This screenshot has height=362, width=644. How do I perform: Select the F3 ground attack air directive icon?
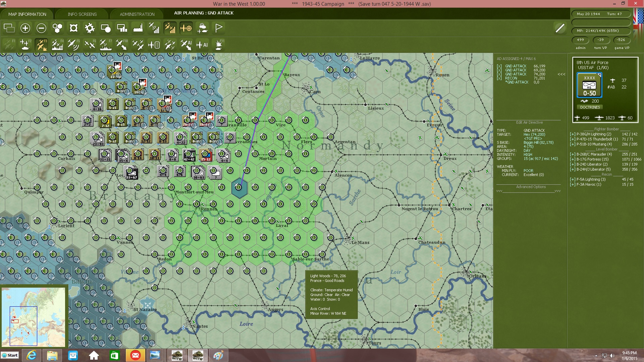[41, 44]
